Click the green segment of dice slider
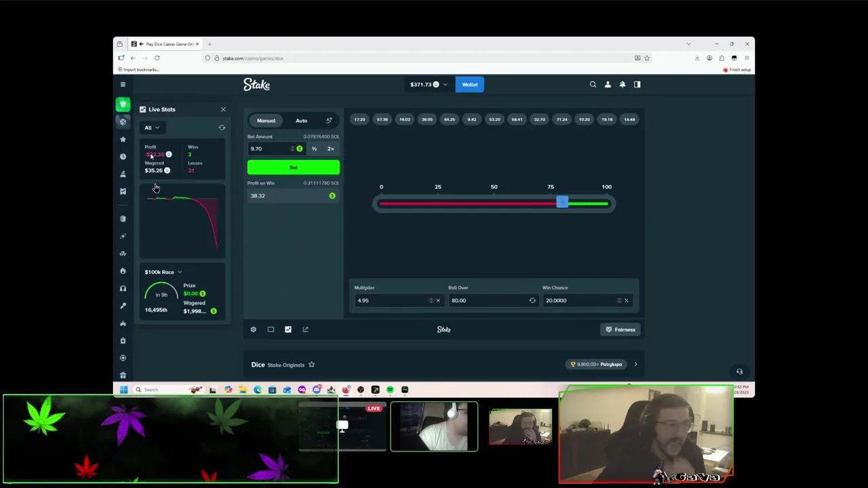This screenshot has height=488, width=868. tap(588, 203)
